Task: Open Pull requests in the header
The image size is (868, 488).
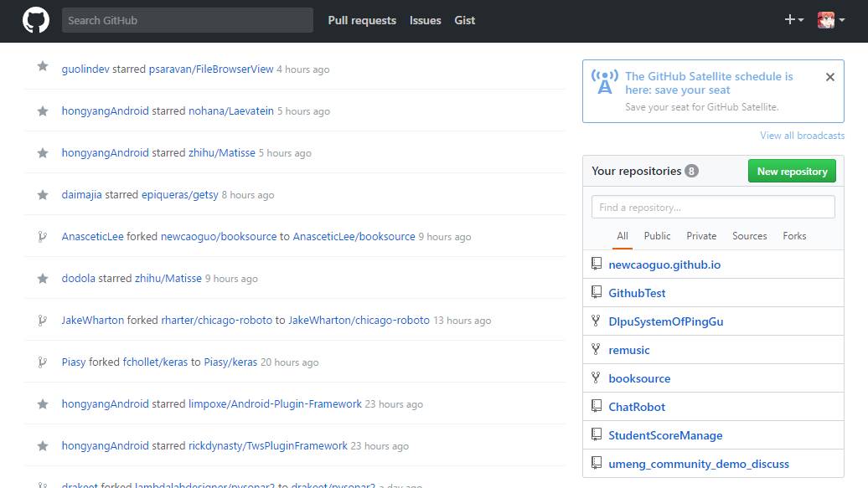Action: 362,20
